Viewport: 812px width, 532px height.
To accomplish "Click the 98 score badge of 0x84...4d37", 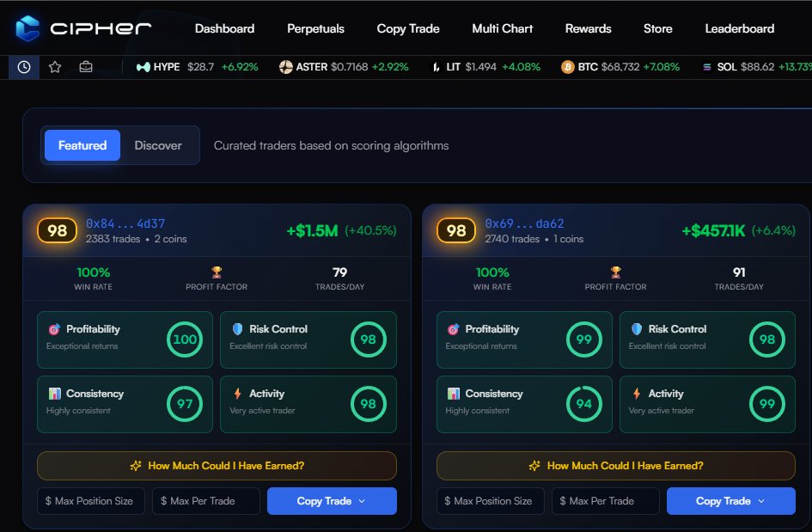I will pos(57,230).
